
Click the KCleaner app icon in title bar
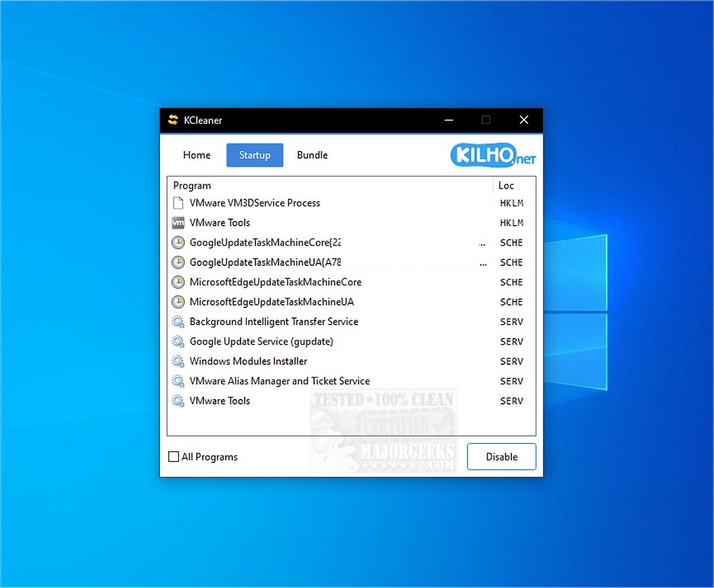173,120
